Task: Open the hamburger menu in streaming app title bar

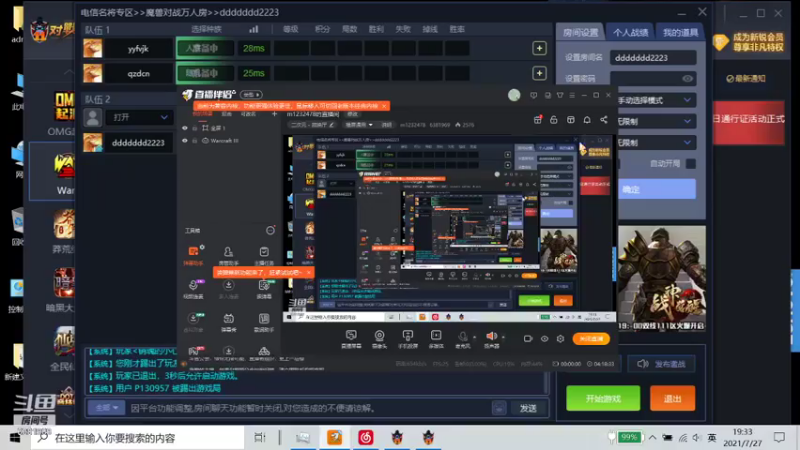Action: (x=572, y=95)
